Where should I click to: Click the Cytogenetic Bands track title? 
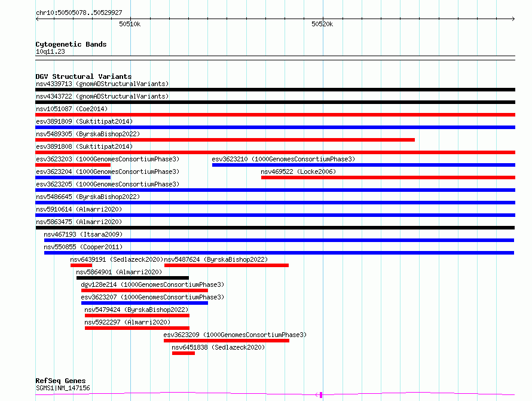point(71,44)
